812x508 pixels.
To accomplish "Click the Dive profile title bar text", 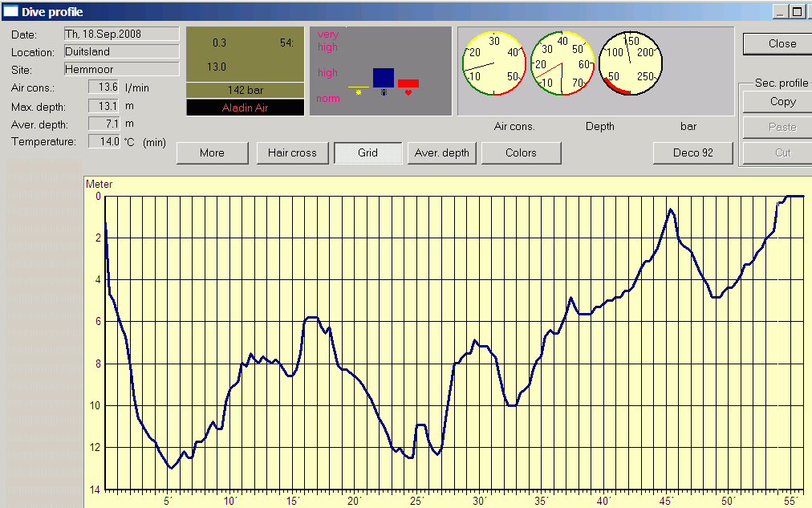I will pyautogui.click(x=52, y=12).
